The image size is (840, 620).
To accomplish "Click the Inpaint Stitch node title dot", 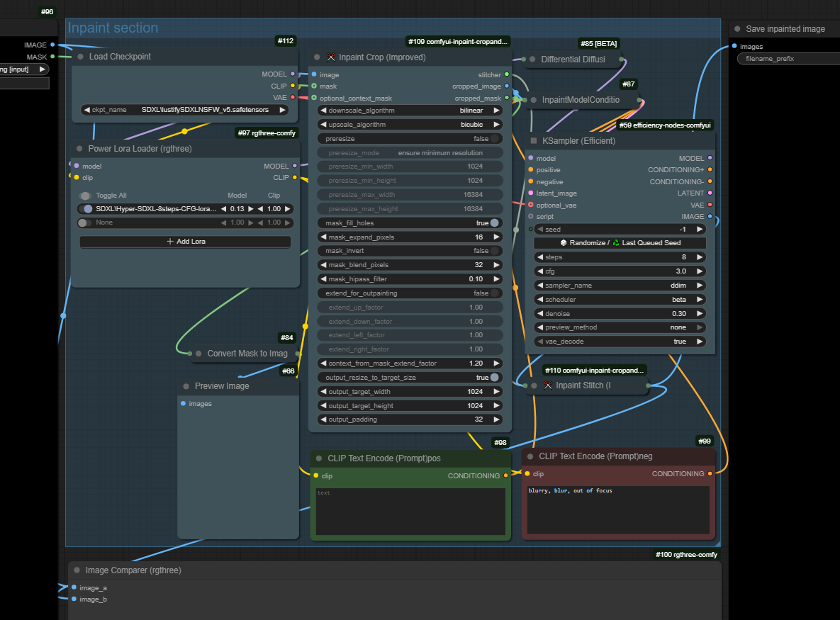I will pos(534,385).
